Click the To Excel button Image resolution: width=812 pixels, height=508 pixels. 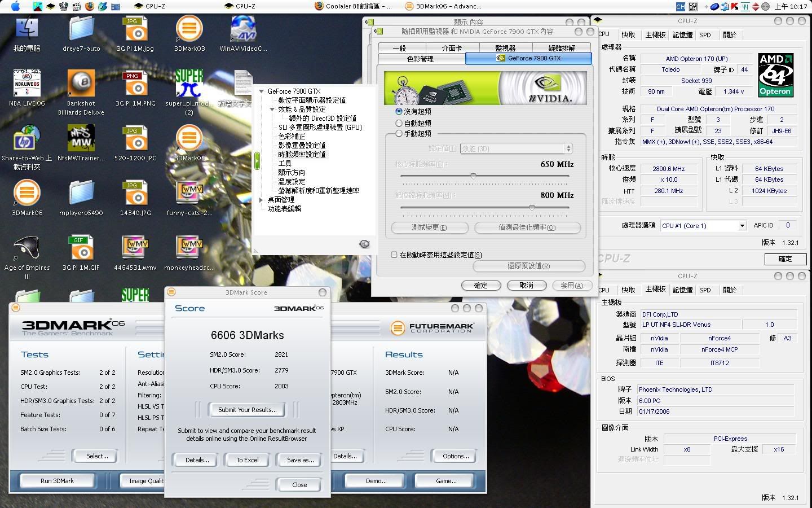(x=247, y=460)
